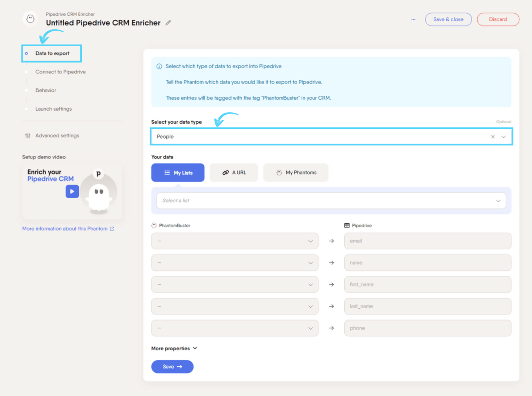Image resolution: width=532 pixels, height=396 pixels.
Task: Open the Behavior step
Action: pos(46,91)
